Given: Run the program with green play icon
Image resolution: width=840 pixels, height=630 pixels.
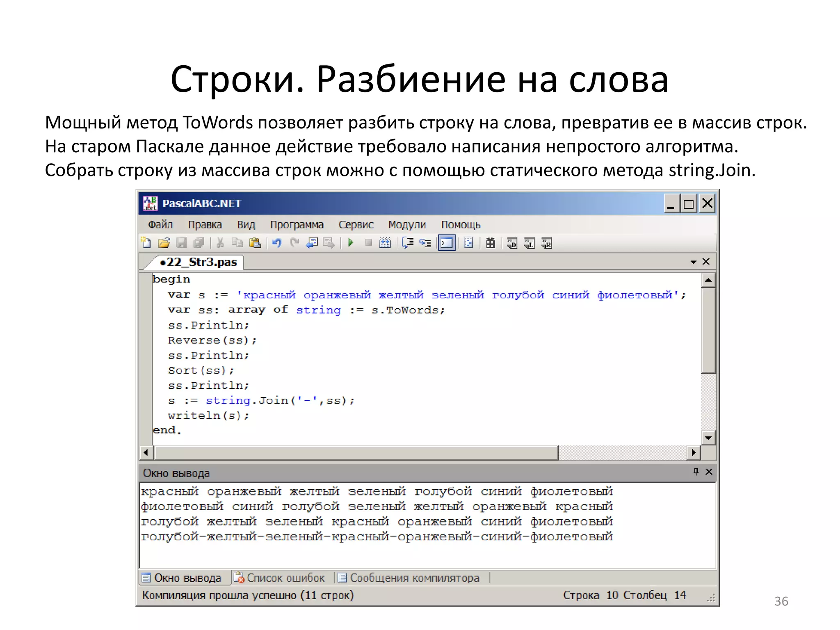Looking at the screenshot, I should pos(351,243).
